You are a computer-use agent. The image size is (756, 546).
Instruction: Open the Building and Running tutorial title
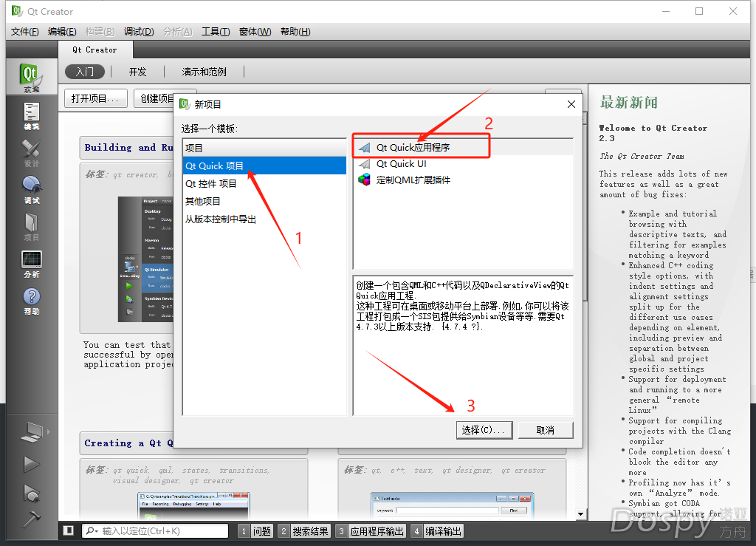point(128,148)
